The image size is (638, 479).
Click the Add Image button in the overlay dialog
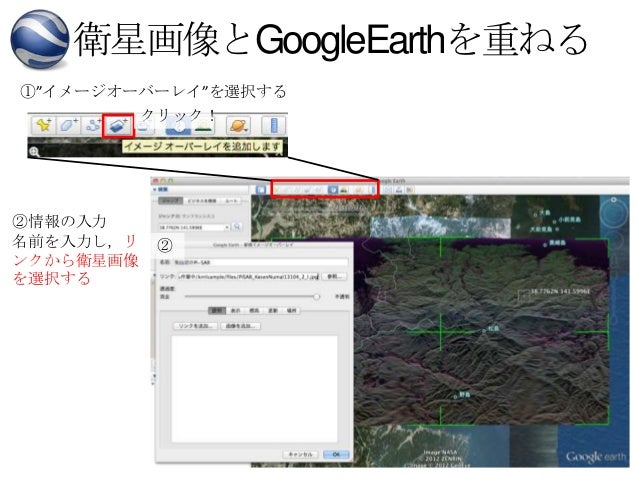240,326
